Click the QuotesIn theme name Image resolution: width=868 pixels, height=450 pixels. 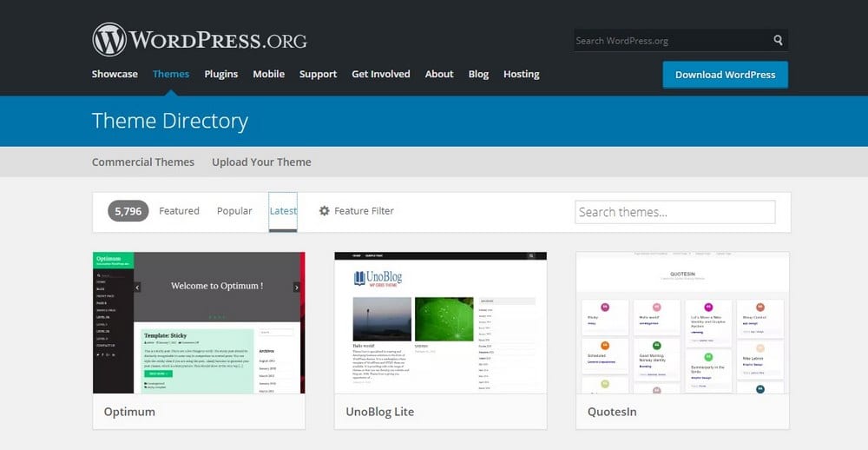pos(612,412)
